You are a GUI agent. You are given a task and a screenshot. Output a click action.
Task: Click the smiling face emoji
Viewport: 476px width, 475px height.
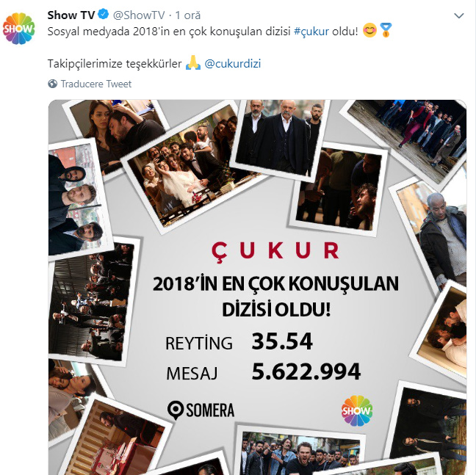coord(369,30)
